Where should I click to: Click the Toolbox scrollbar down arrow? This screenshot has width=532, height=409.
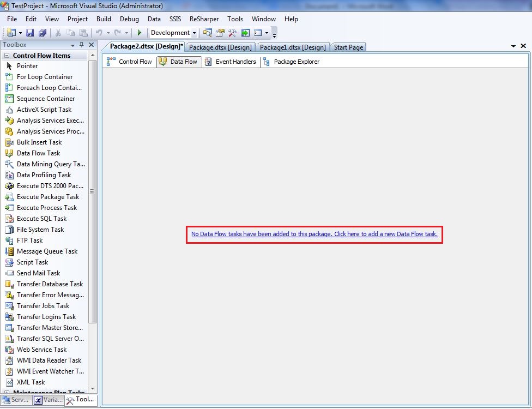[x=93, y=388]
